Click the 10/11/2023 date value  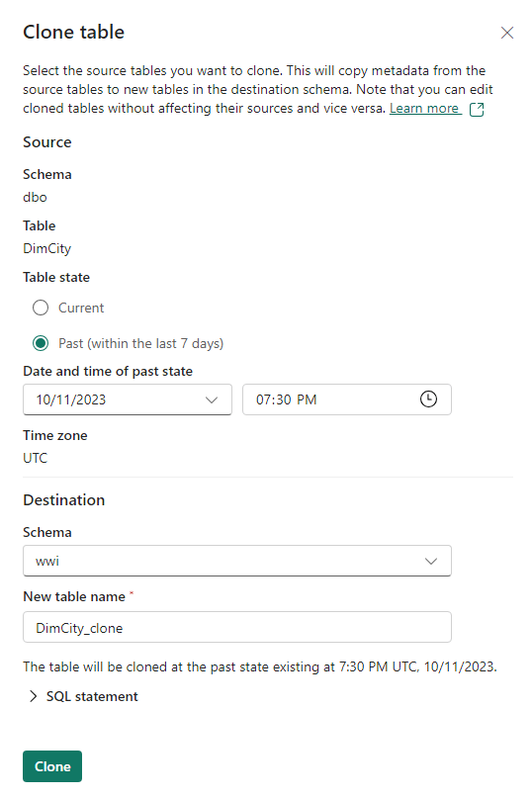click(x=70, y=400)
